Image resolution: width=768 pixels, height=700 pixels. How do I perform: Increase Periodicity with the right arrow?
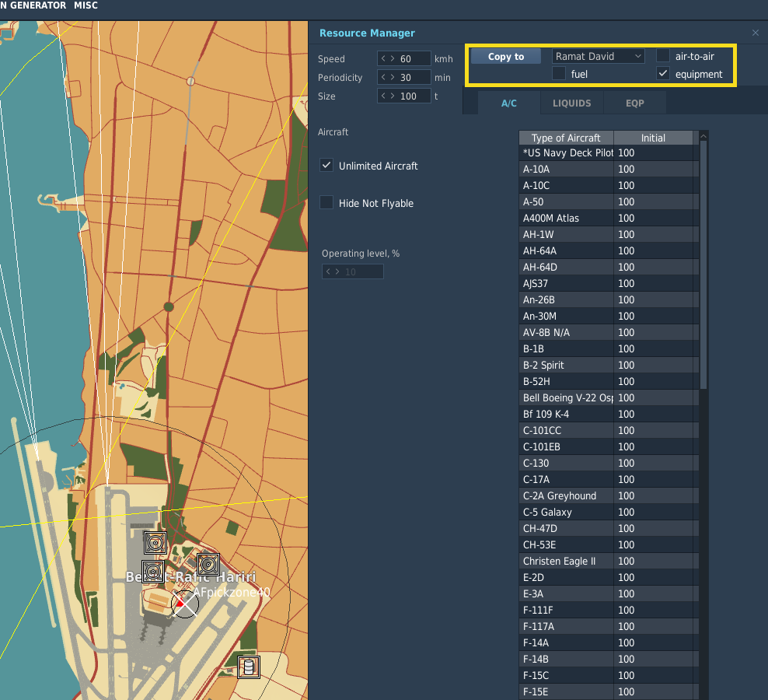[393, 77]
